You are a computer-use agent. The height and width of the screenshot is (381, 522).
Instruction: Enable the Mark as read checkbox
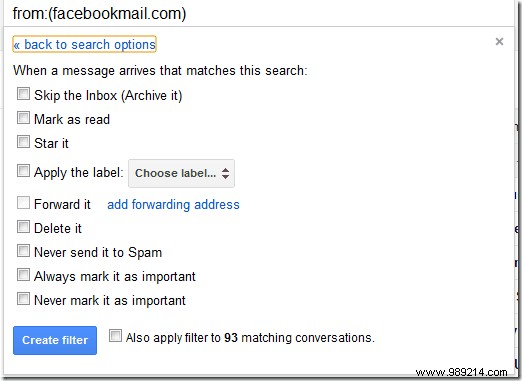tap(23, 118)
